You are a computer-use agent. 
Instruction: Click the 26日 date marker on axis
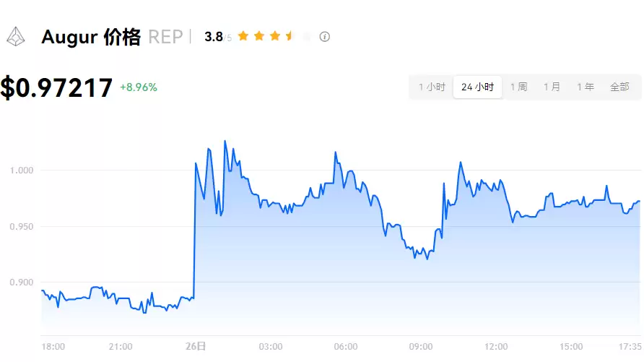[x=196, y=347]
